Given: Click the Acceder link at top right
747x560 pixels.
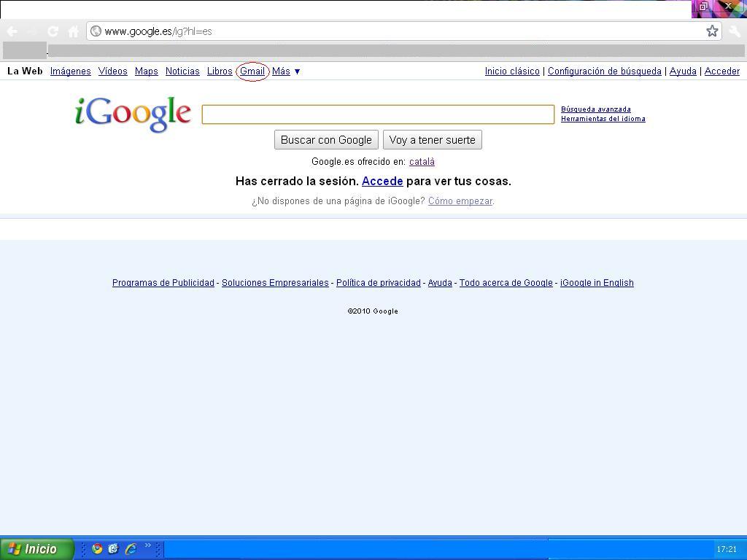Looking at the screenshot, I should tap(722, 71).
